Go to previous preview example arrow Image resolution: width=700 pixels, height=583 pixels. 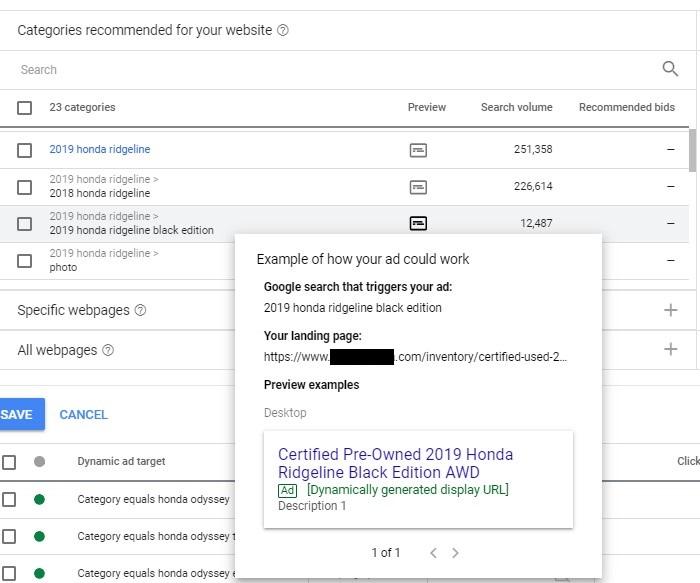(433, 553)
